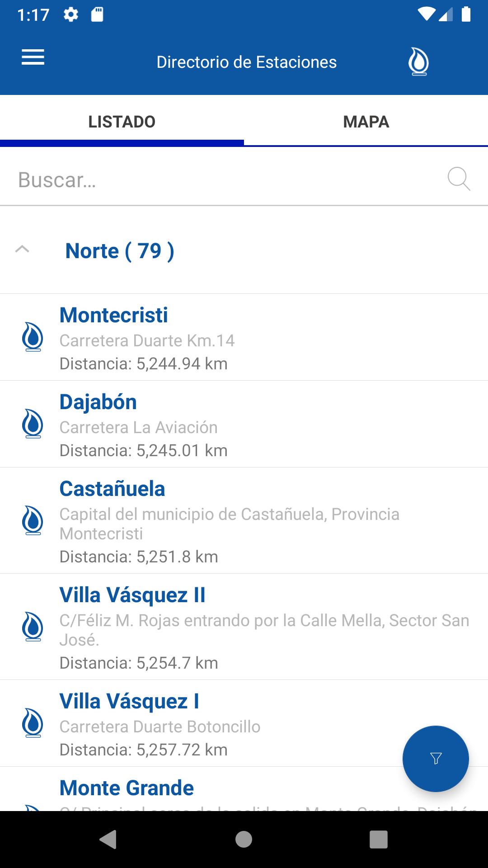Tap the flame icon beside Dajabón
The height and width of the screenshot is (868, 488).
pos(33,424)
